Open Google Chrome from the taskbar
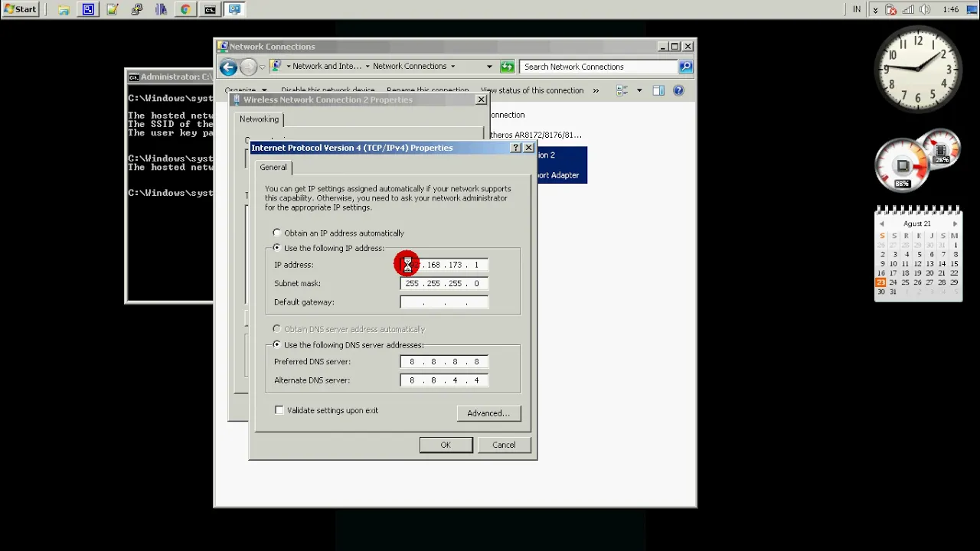This screenshot has height=551, width=980. coord(185,10)
